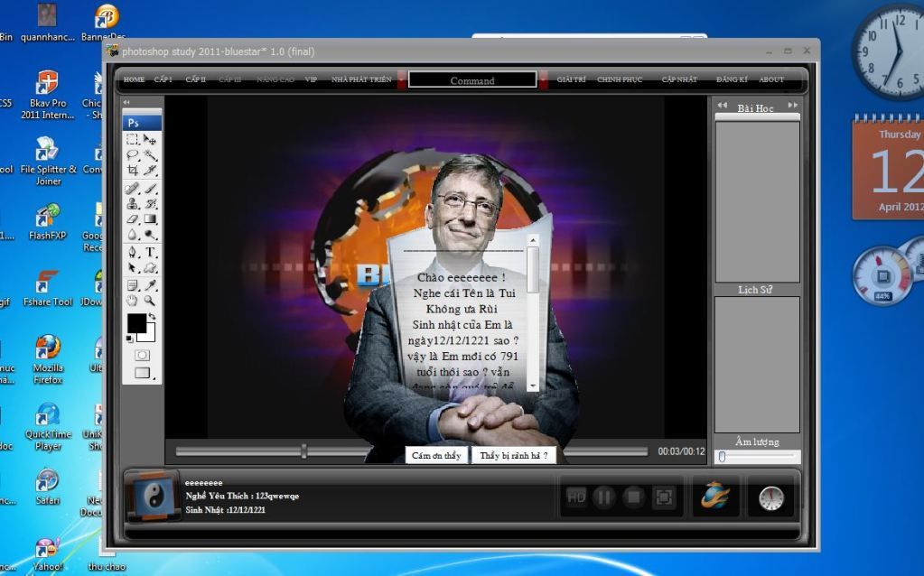Screen dimensions: 924x576
Task: Select the Eyedropper tool
Action: [150, 285]
